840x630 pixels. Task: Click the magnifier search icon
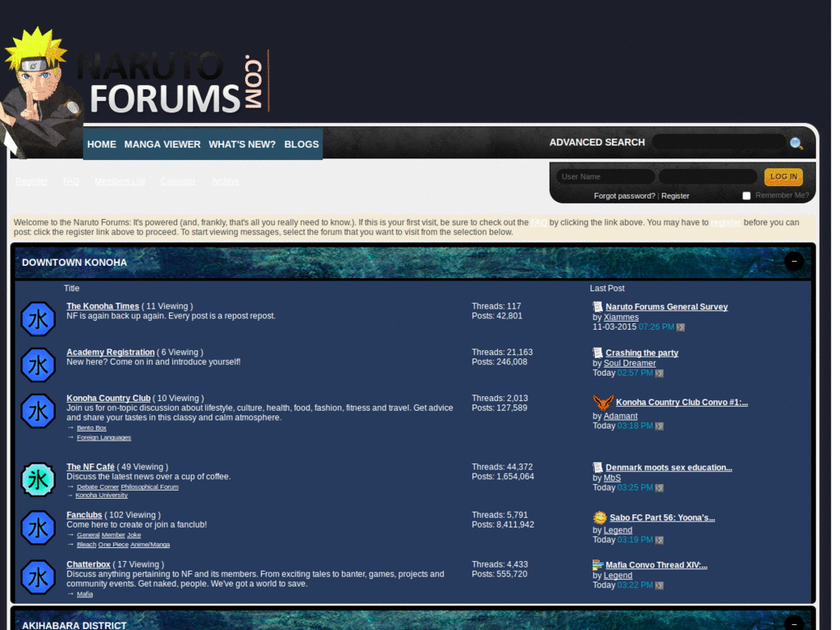pos(796,144)
